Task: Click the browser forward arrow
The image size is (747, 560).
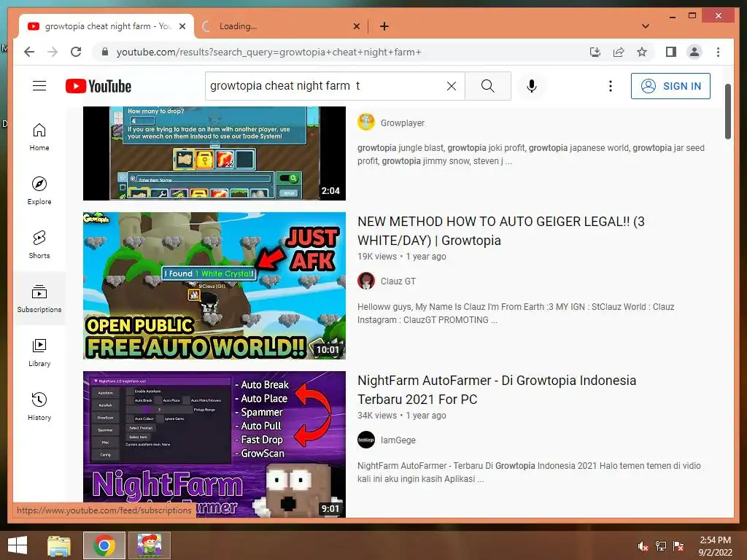Action: [x=53, y=52]
